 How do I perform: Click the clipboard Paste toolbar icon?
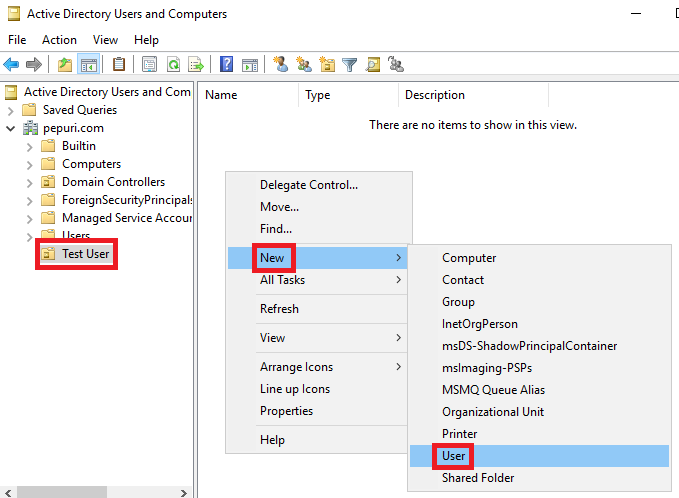click(x=119, y=65)
